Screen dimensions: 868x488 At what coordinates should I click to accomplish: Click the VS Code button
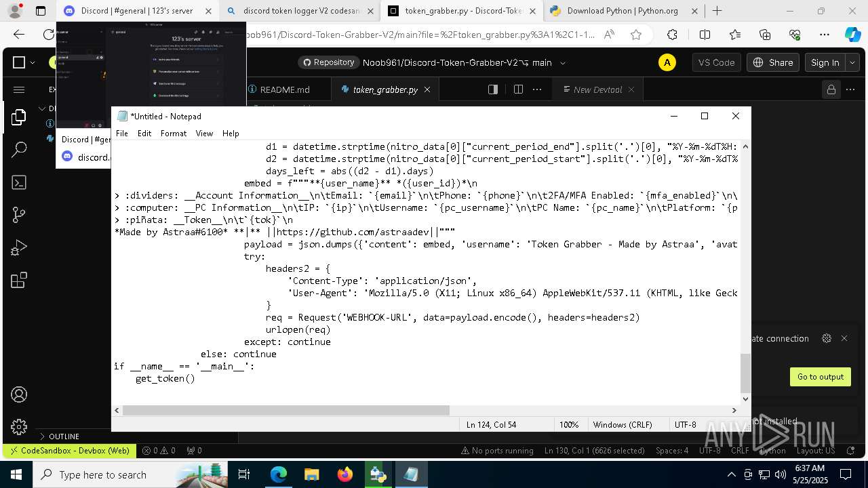[717, 62]
